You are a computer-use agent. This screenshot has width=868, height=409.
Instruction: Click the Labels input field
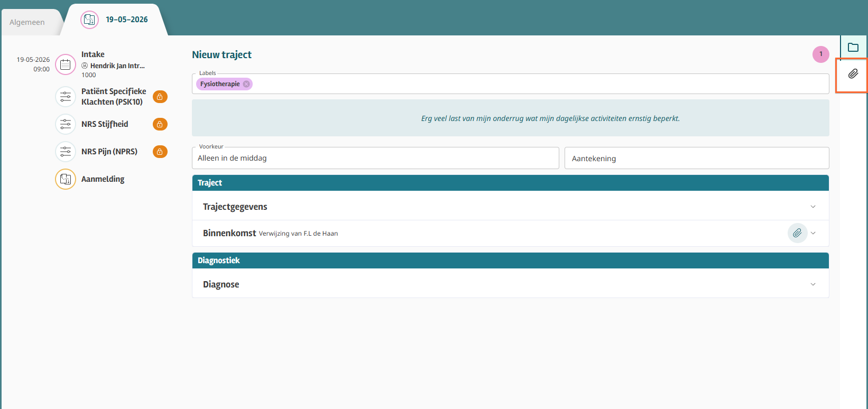pyautogui.click(x=510, y=84)
